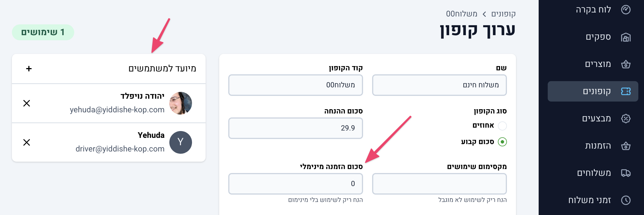Select the סכום קבוע radio option
The image size is (644, 215).
[502, 142]
